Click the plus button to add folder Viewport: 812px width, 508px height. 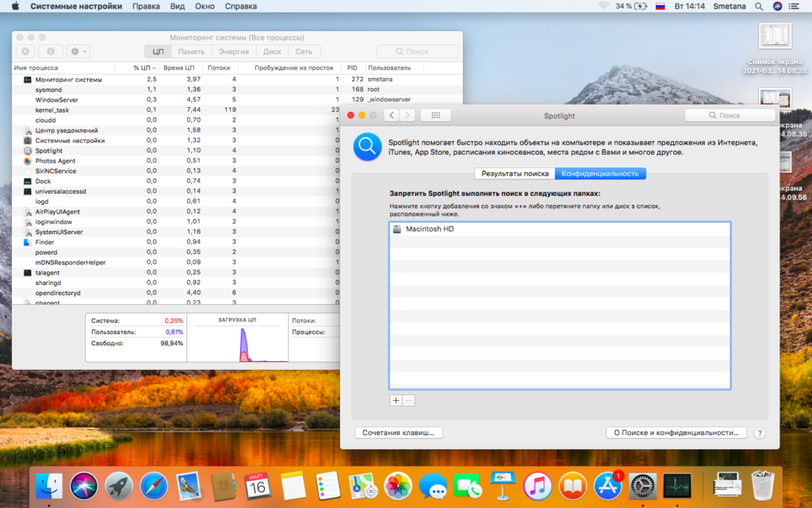point(396,401)
